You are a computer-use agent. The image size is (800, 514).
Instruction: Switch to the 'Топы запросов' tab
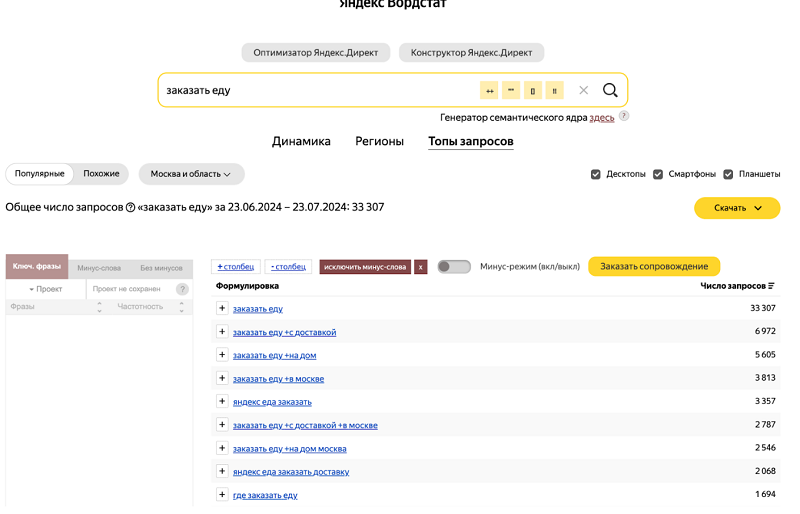[x=471, y=141]
